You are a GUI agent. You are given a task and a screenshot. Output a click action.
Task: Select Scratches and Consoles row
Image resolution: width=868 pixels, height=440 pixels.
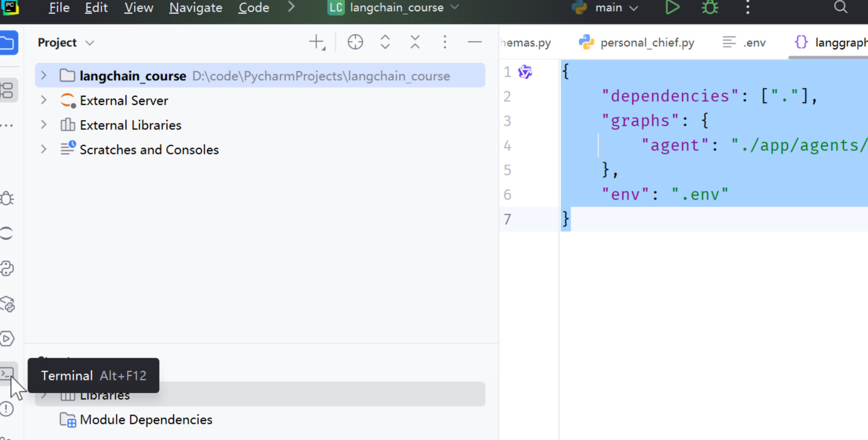260,149
